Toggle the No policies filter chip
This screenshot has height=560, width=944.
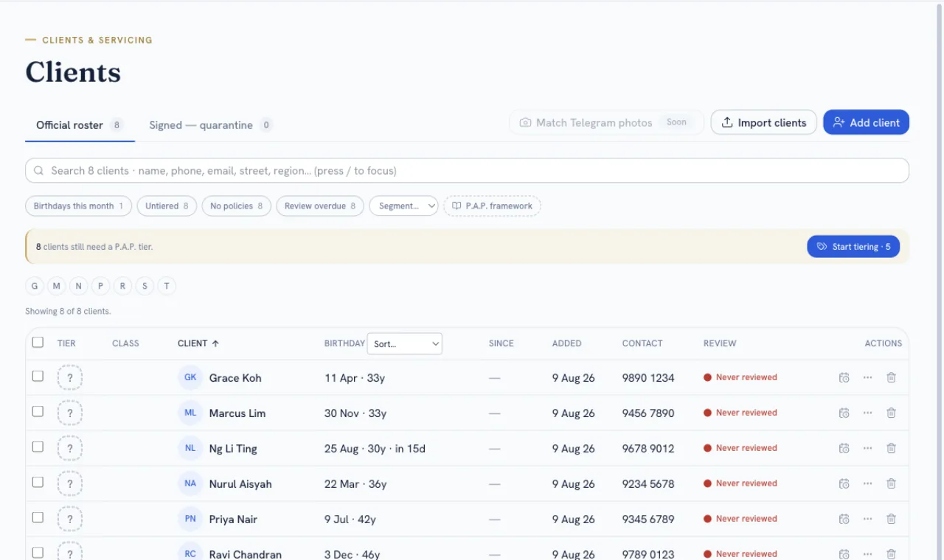pos(237,206)
